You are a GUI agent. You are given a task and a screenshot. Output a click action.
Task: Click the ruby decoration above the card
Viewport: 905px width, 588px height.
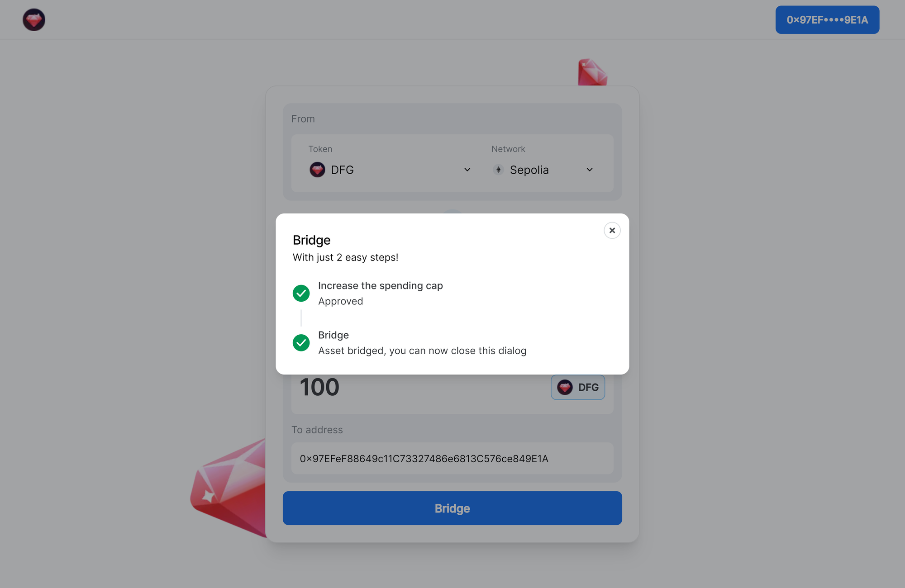pyautogui.click(x=592, y=72)
